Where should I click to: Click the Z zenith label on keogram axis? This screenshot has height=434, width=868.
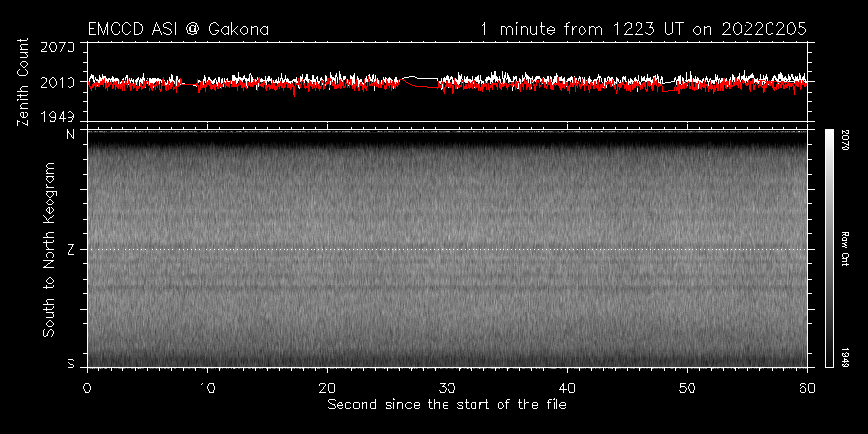coord(70,249)
